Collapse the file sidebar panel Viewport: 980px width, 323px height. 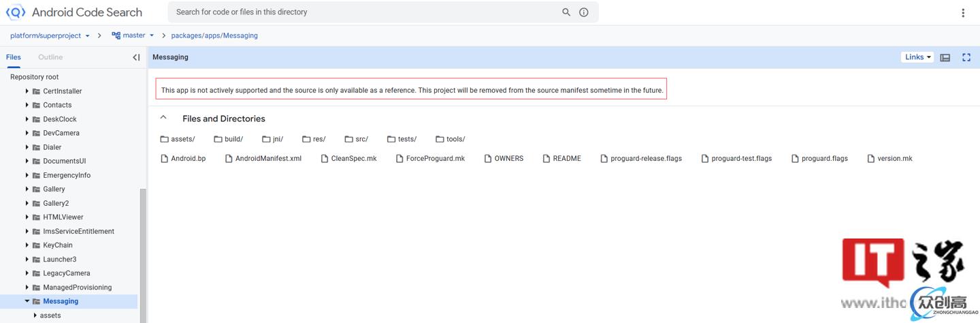click(136, 57)
